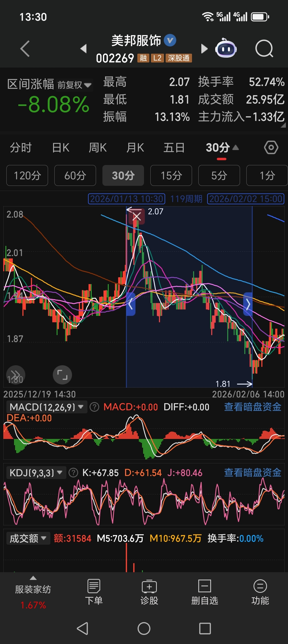Select the 120分 period button

(27, 175)
